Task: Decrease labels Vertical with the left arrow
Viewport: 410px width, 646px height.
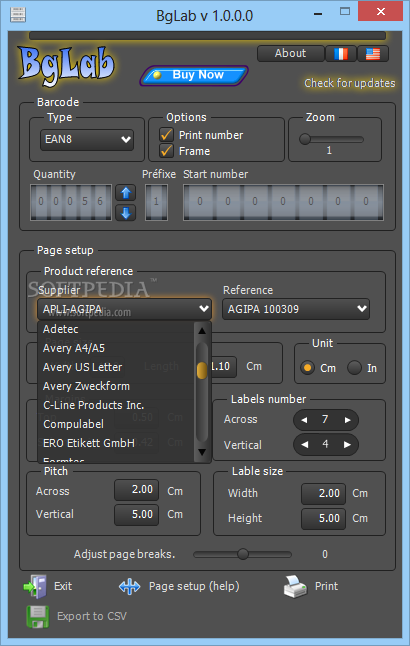Action: (304, 445)
